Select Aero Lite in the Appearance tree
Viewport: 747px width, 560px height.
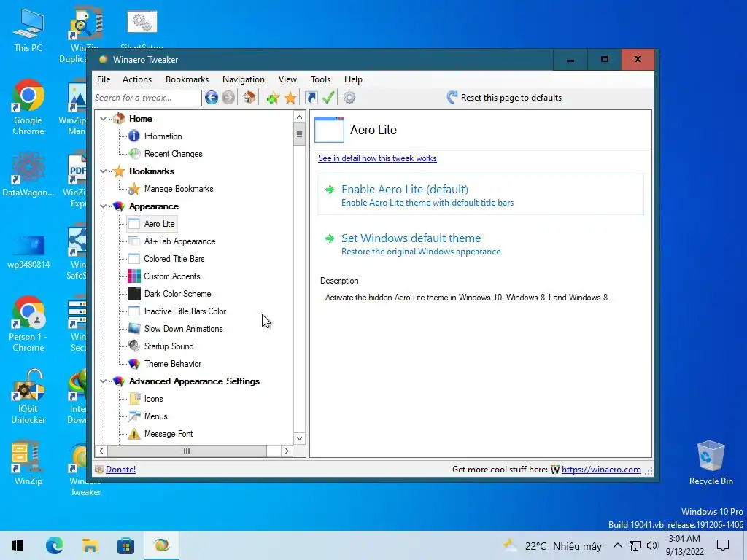tap(159, 224)
